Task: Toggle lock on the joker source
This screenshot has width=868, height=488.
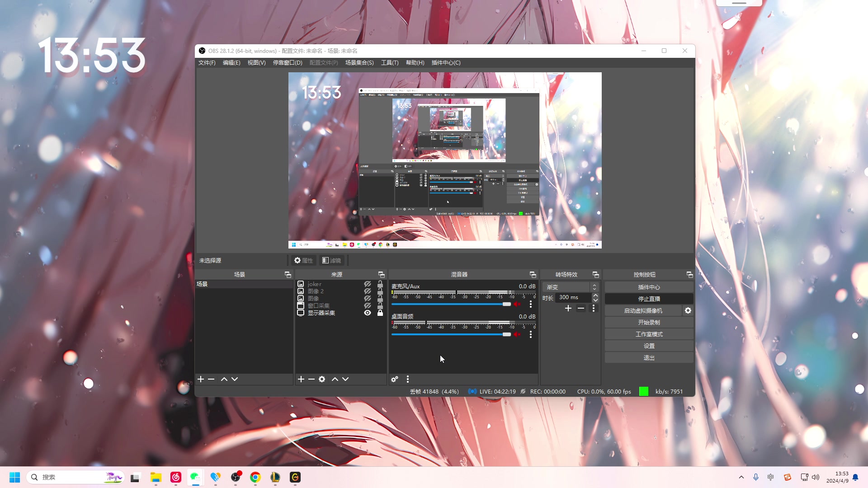Action: (x=380, y=284)
